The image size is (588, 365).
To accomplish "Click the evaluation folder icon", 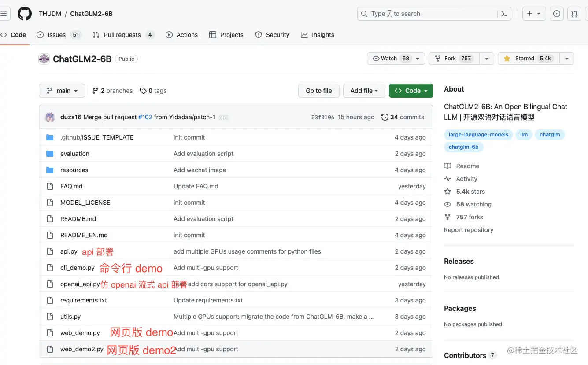I will pyautogui.click(x=50, y=154).
